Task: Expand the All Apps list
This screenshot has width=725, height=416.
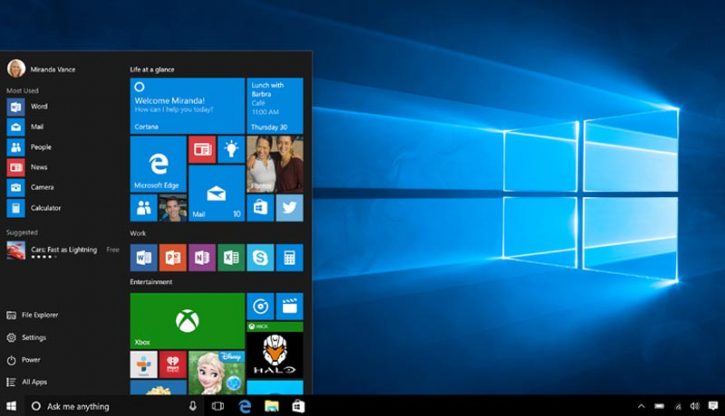Action: (x=33, y=382)
